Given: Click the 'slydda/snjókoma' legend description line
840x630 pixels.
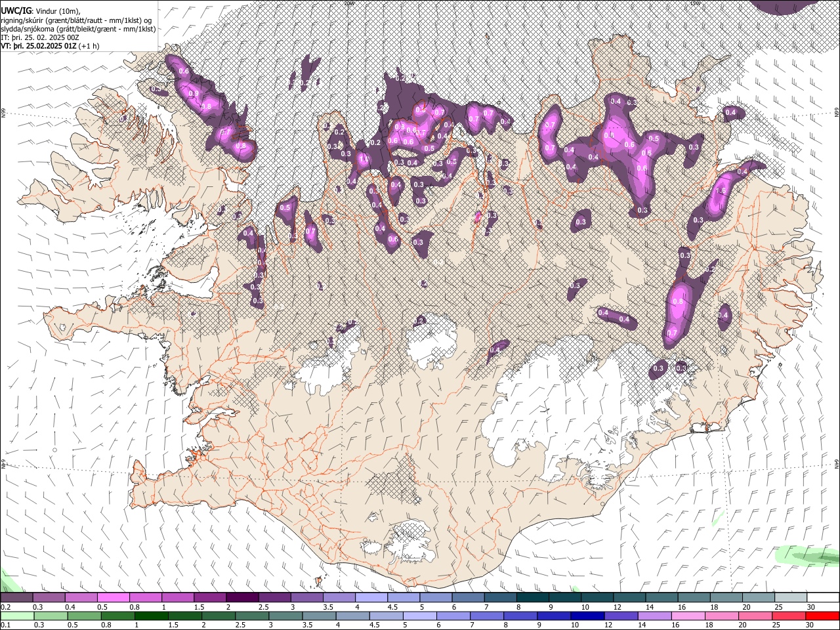Looking at the screenshot, I should click(78, 29).
